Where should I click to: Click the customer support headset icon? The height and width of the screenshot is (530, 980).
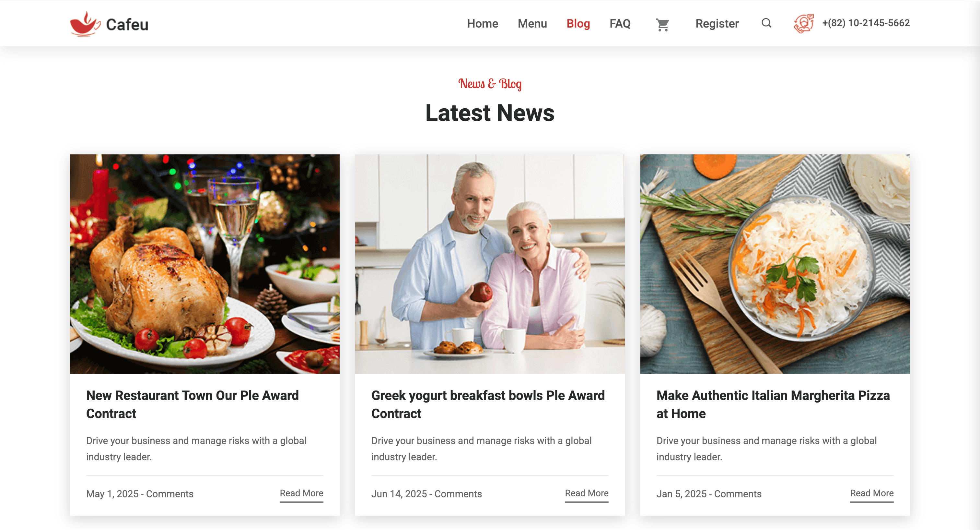click(803, 24)
